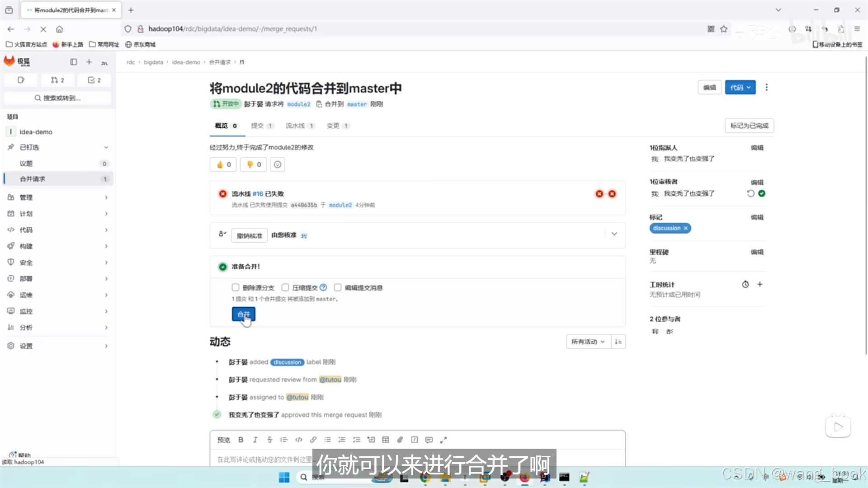The image size is (868, 488).
Task: Click the revoke approval button
Action: pyautogui.click(x=250, y=235)
